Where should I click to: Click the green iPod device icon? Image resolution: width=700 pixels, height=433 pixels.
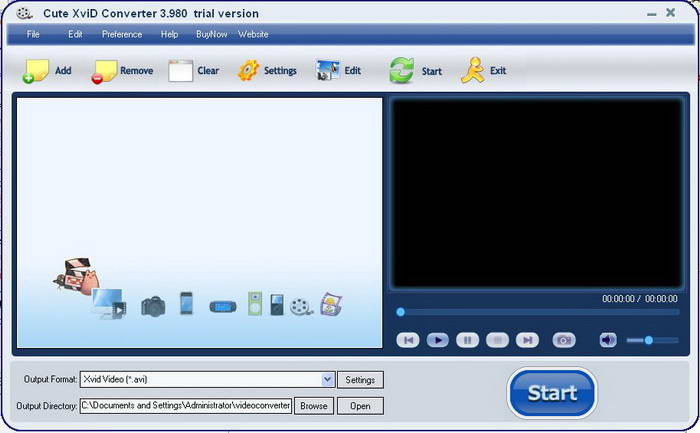(x=255, y=304)
